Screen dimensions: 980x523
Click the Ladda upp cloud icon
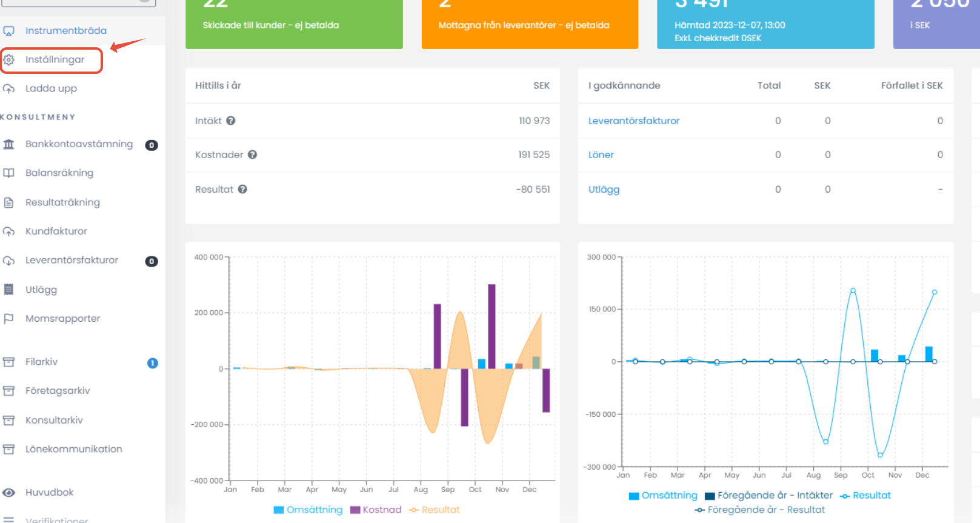pos(8,88)
